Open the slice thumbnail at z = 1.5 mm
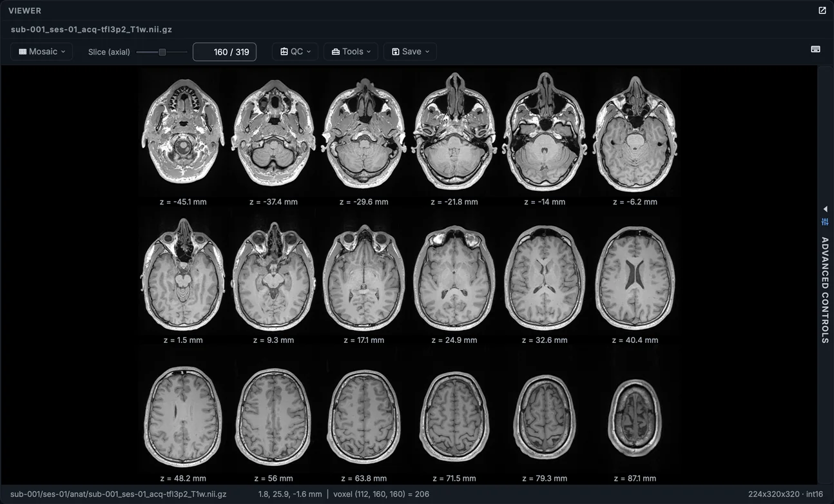 [x=183, y=274]
